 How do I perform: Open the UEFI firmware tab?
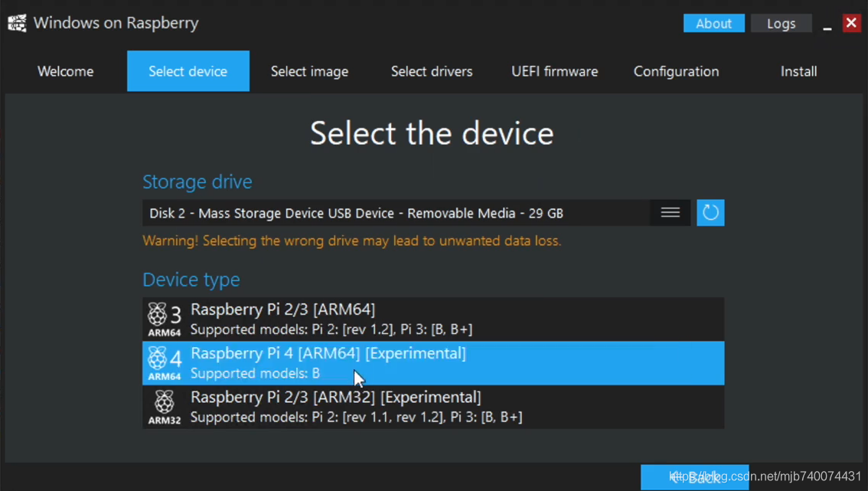tap(555, 71)
